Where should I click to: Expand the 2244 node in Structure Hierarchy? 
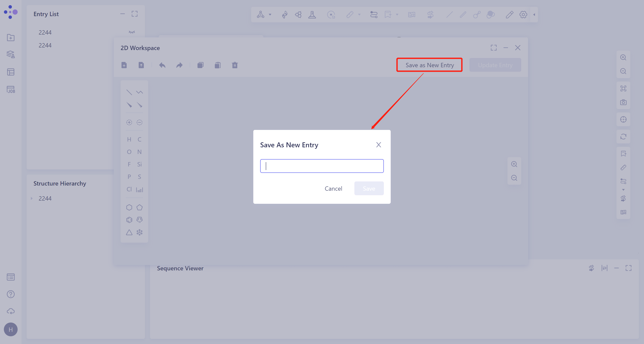click(32, 198)
